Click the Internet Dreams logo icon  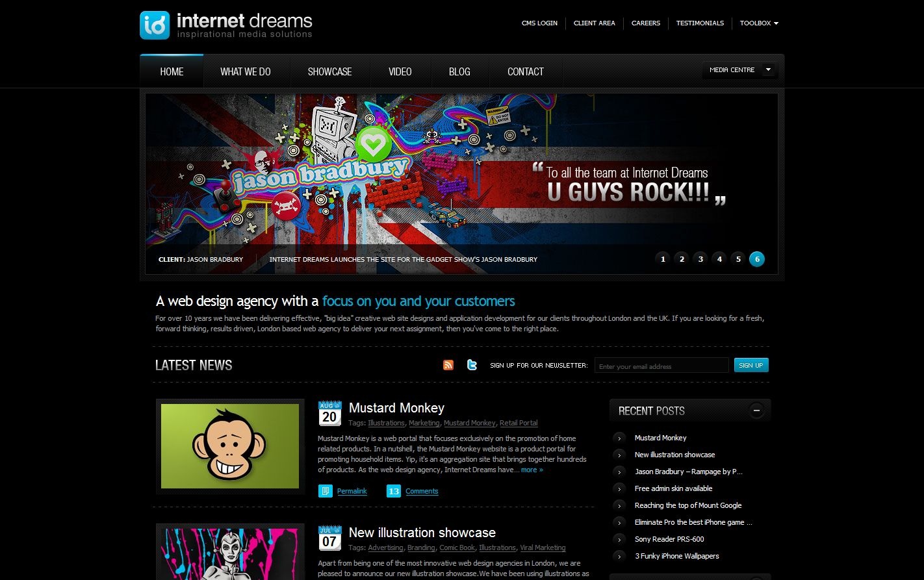[x=155, y=25]
